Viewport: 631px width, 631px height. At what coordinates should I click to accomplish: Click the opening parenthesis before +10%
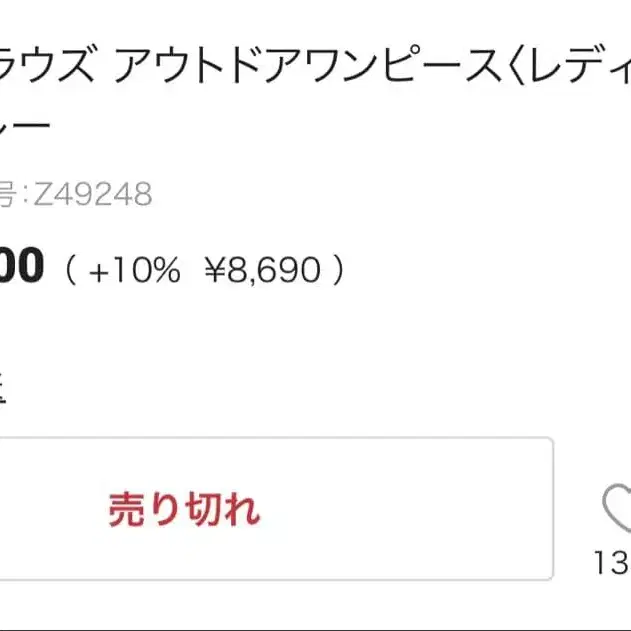point(70,270)
